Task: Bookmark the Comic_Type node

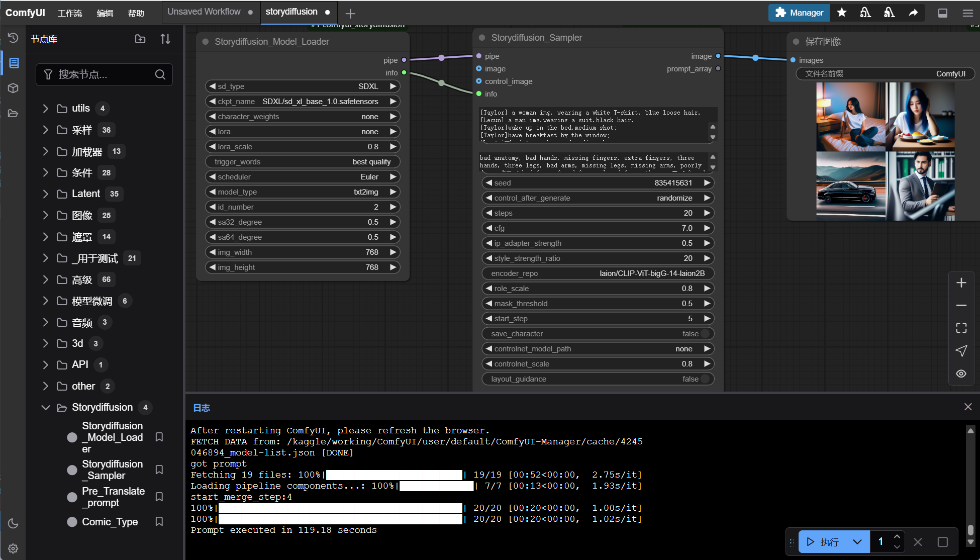Action: [x=159, y=522]
